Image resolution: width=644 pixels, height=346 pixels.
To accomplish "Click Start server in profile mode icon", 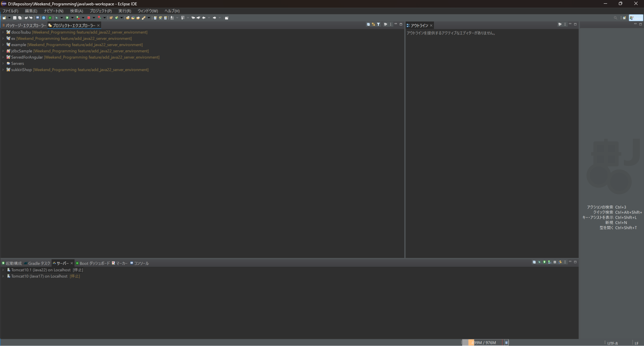I will coord(549,262).
